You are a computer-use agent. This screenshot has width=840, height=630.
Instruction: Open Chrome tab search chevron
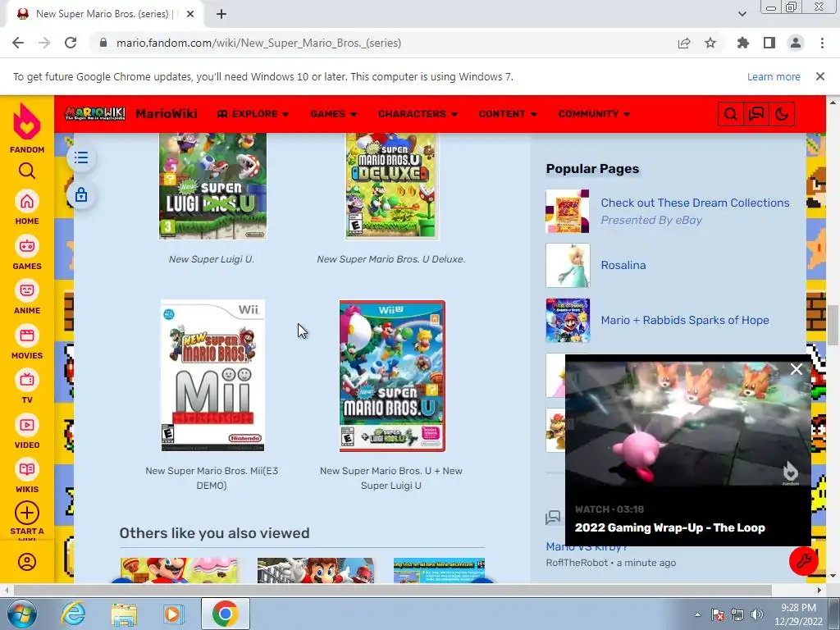[742, 14]
